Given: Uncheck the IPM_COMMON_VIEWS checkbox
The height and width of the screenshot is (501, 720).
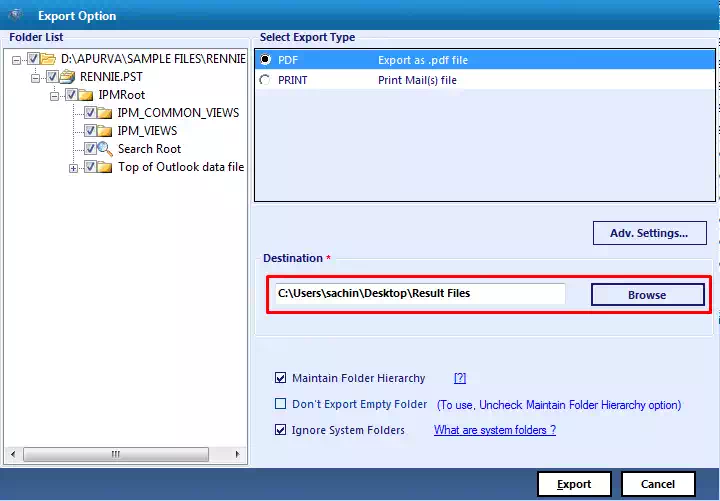Looking at the screenshot, I should coord(90,113).
